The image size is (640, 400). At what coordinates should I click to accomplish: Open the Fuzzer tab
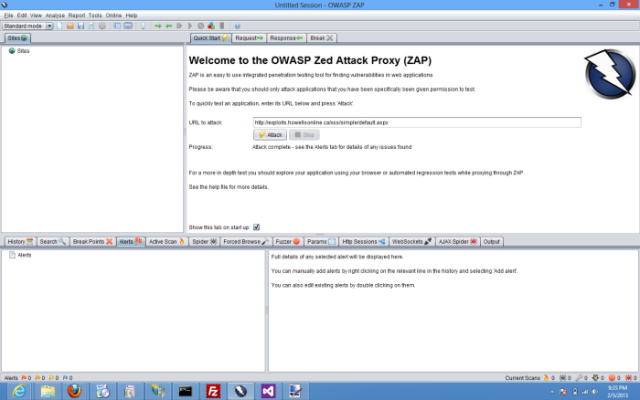click(x=288, y=242)
